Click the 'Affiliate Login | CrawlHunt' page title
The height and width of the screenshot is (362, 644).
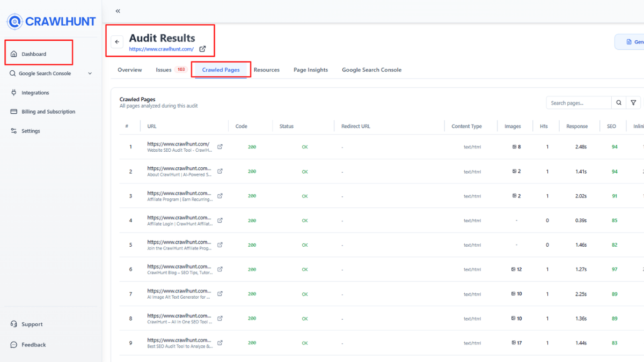(x=179, y=224)
